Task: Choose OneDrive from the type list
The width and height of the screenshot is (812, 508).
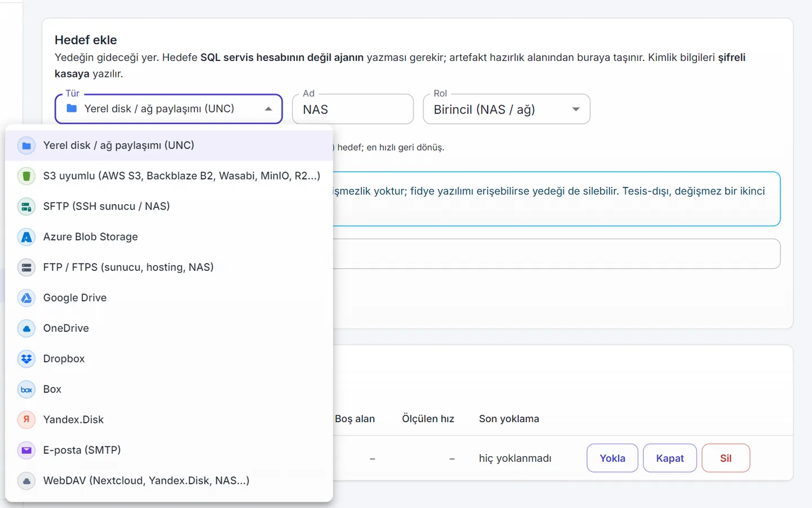Action: point(169,329)
